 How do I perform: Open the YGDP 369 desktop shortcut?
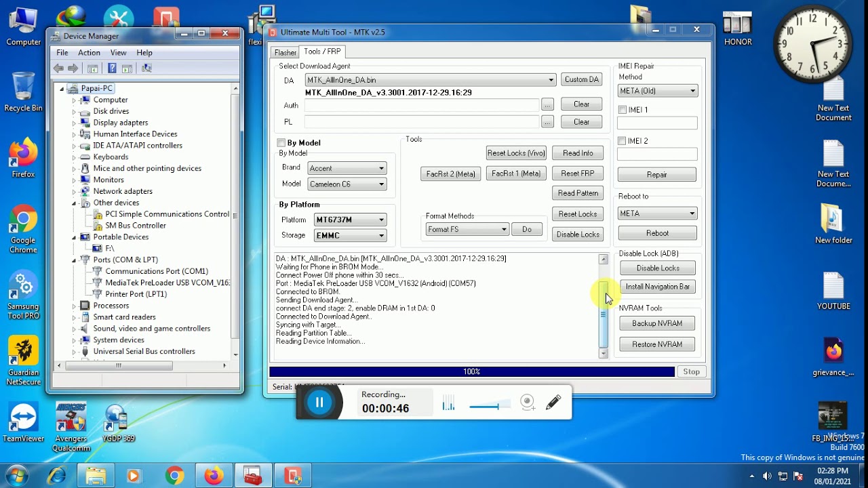click(x=119, y=423)
